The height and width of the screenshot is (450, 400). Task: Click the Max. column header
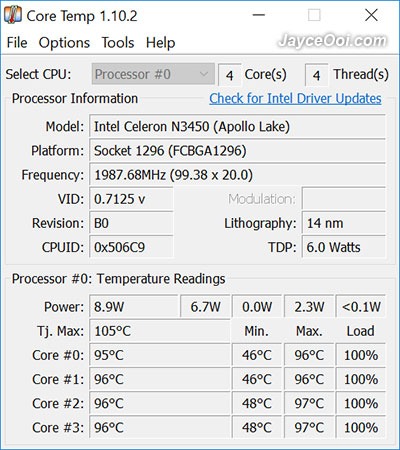309,331
